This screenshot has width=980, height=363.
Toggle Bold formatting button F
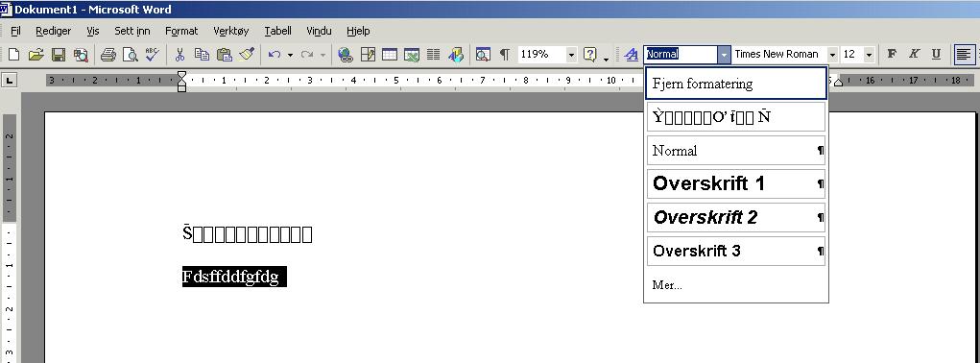coord(892,55)
